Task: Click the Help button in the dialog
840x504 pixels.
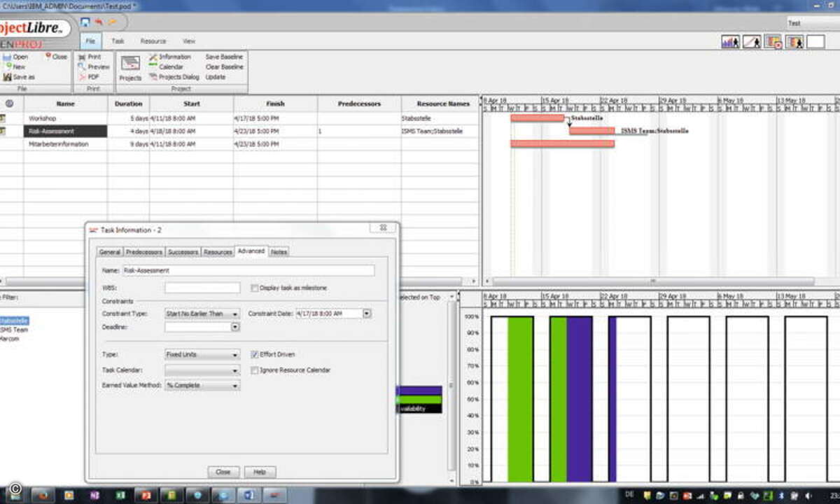Action: click(260, 472)
